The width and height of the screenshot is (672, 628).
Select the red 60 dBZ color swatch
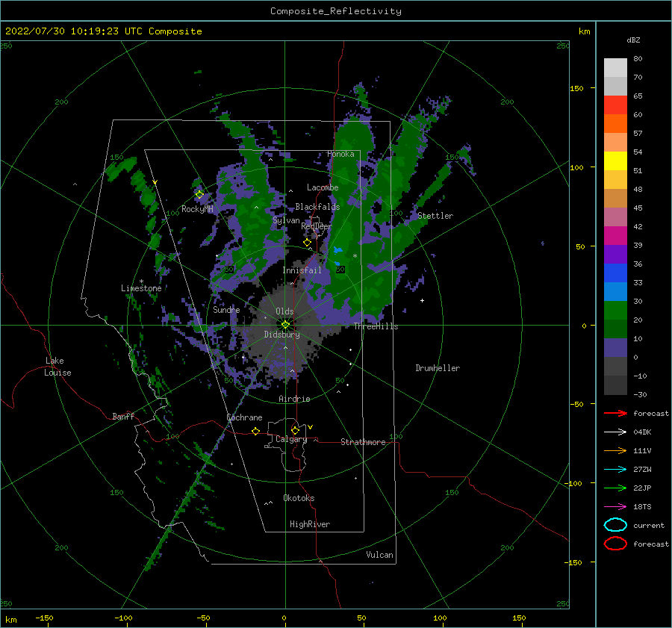click(615, 105)
